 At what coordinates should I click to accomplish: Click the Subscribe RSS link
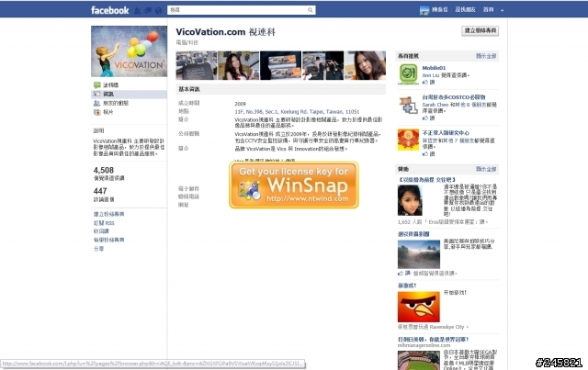click(x=104, y=223)
